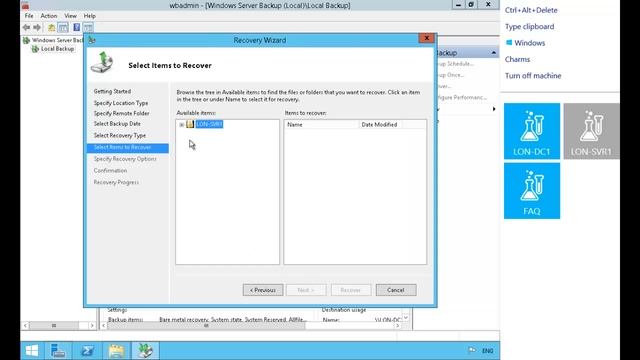
Task: Open the Windows Start button
Action: pyautogui.click(x=32, y=351)
